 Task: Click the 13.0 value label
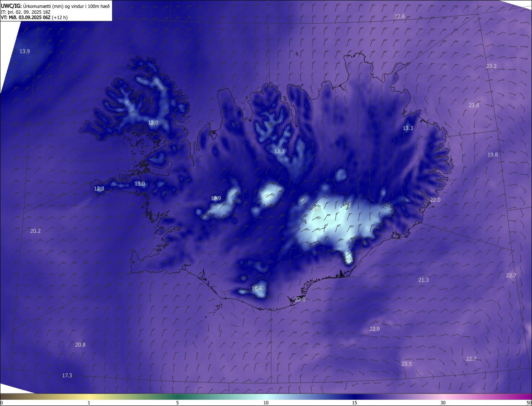pos(140,183)
